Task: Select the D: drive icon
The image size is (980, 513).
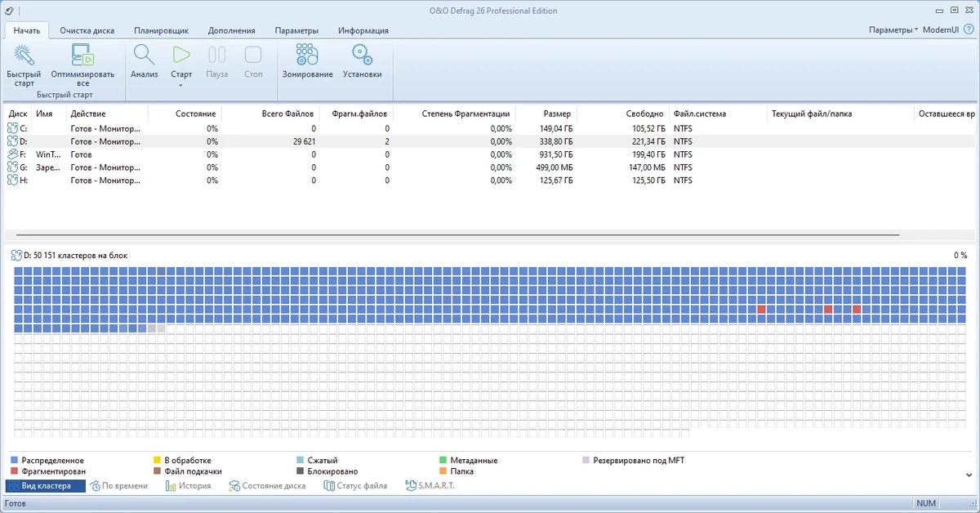Action: [x=12, y=141]
